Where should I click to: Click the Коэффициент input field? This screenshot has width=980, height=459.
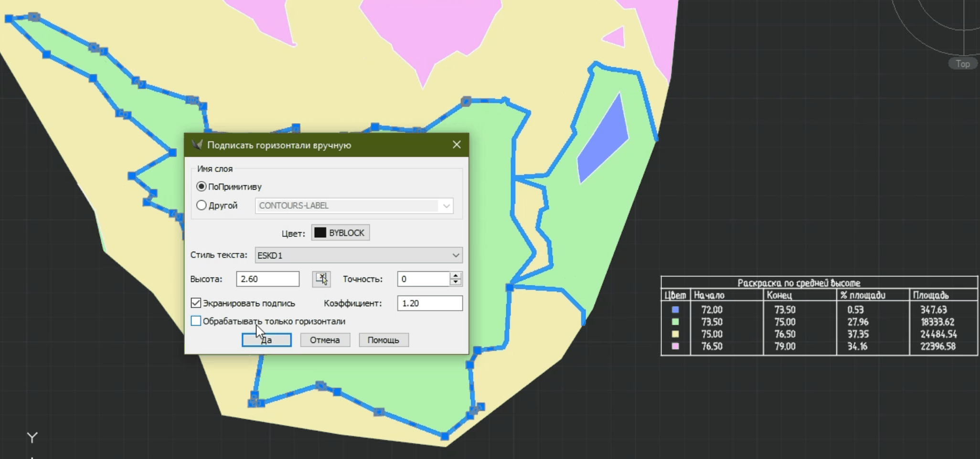coord(429,303)
